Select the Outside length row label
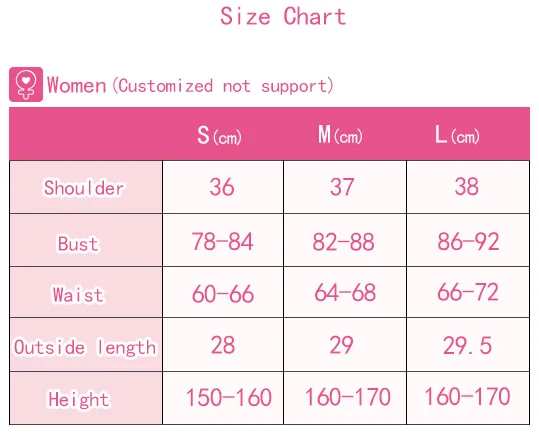Viewport: 539px width, 434px height. pos(86,345)
